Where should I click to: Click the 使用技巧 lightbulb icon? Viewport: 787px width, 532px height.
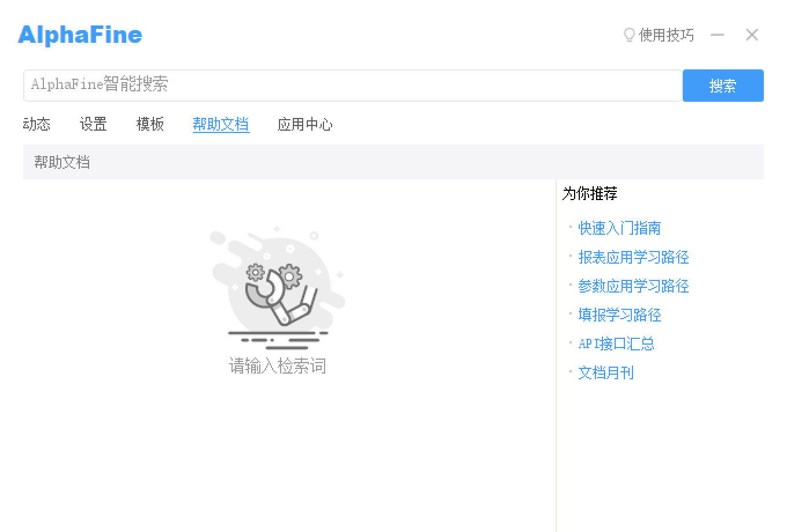[629, 35]
